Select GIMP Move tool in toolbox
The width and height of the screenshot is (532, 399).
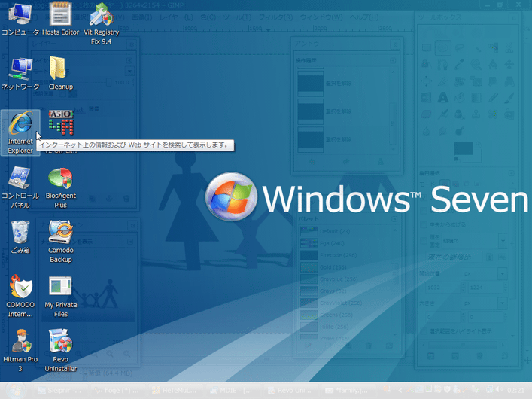pos(509,64)
